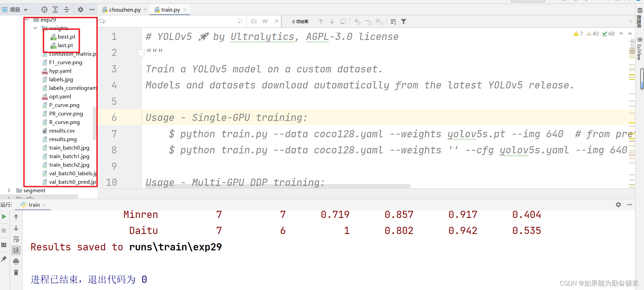The width and height of the screenshot is (644, 290).
Task: Close the train run tab
Action: click(44, 205)
